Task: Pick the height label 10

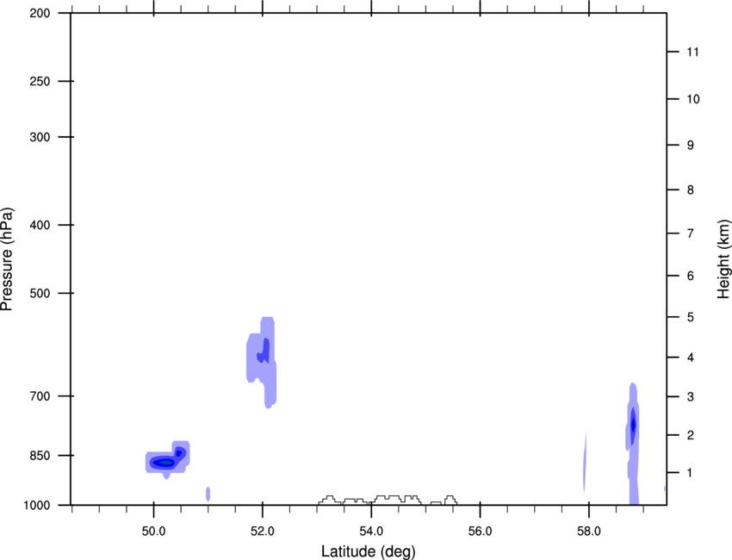Action: click(692, 99)
